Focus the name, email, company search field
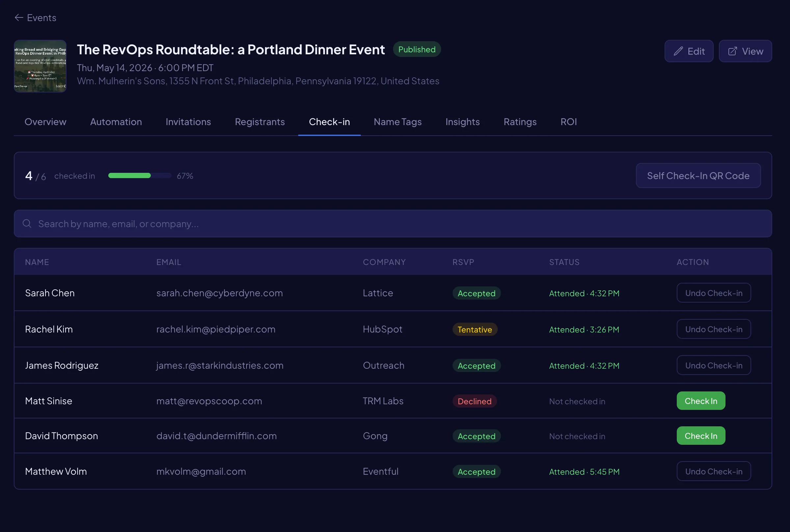Screen dimensions: 790x532 (393, 224)
